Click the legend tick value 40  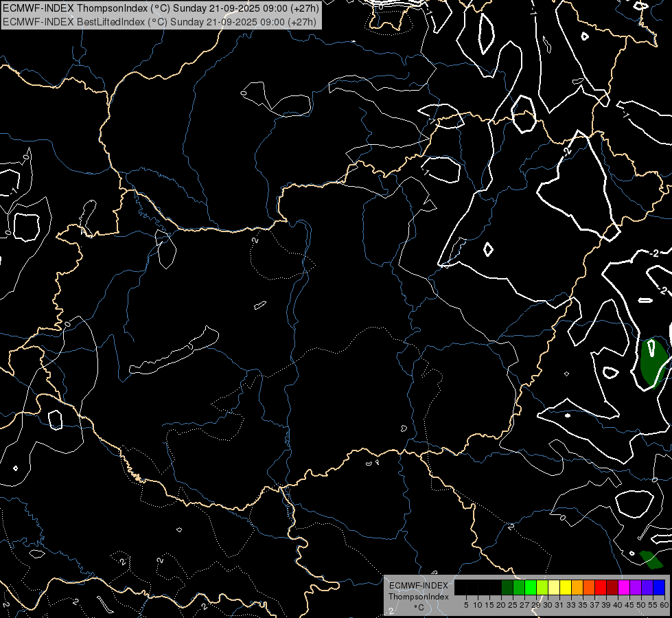point(618,605)
